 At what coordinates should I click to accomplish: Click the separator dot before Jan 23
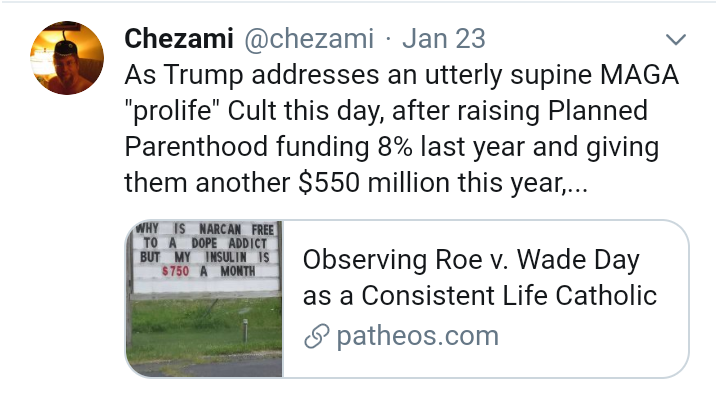coord(388,40)
